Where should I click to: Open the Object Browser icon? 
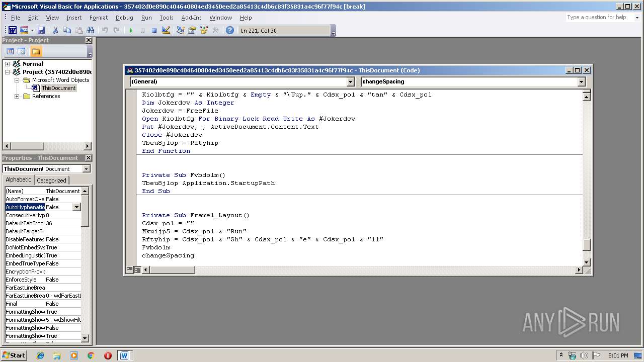204,31
